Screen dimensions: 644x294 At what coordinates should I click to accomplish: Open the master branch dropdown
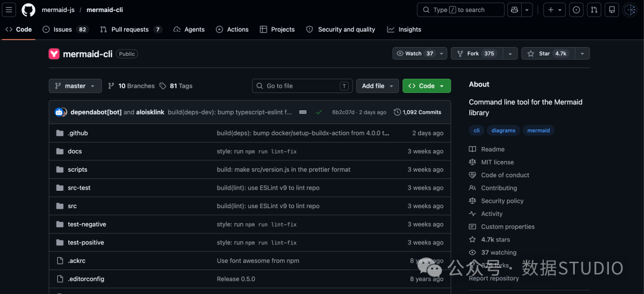point(75,86)
